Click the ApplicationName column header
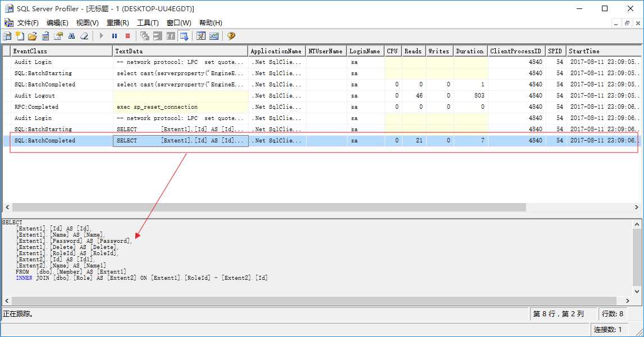The image size is (644, 337). coord(277,51)
